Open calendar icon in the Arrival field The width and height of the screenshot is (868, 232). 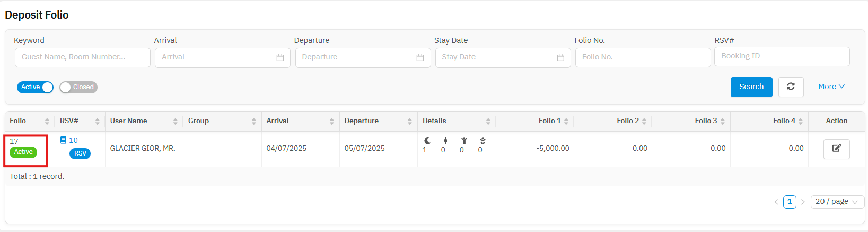(x=280, y=57)
